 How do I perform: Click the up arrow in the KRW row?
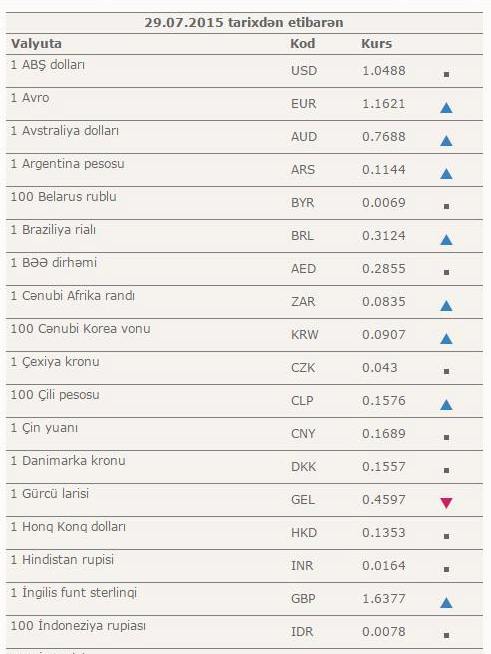(446, 338)
